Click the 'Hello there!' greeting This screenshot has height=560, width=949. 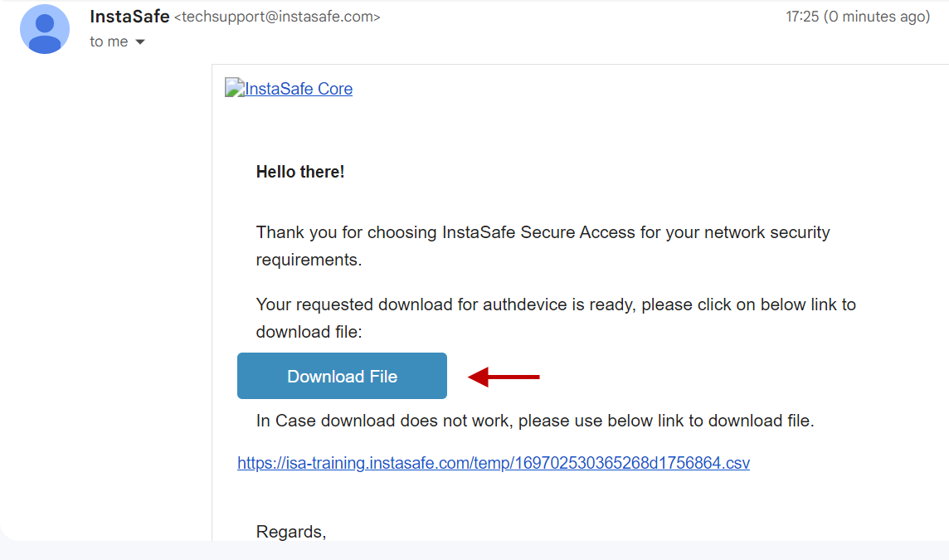[300, 172]
